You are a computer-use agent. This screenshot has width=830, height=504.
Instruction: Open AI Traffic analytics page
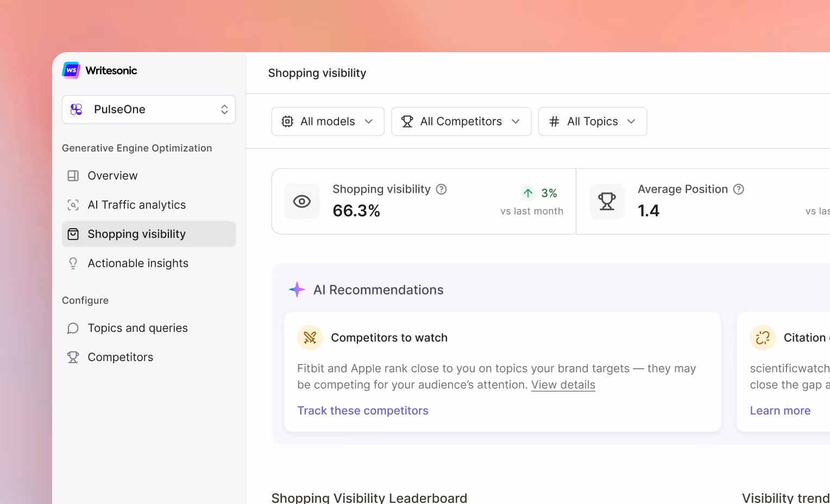coord(136,205)
